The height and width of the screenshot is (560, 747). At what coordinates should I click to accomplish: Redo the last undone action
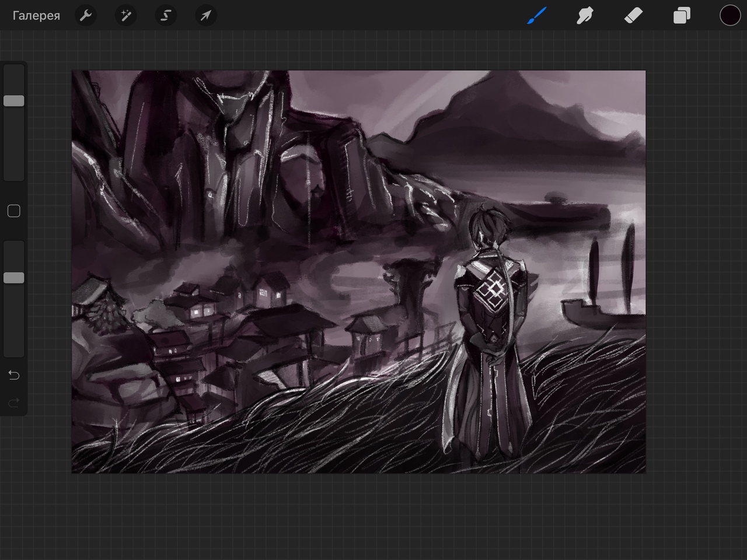click(x=14, y=402)
